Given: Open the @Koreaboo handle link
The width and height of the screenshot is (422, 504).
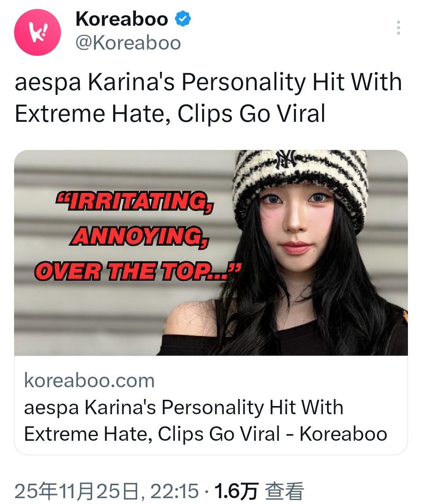Looking at the screenshot, I should click(128, 43).
